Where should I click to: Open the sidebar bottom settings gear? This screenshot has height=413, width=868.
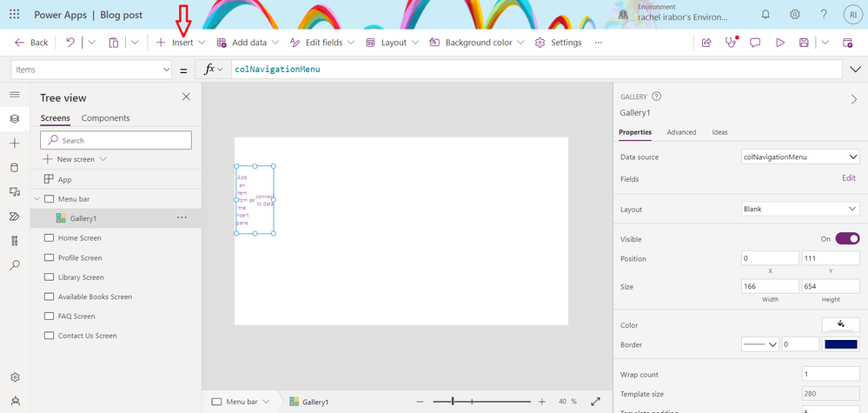pyautogui.click(x=15, y=377)
